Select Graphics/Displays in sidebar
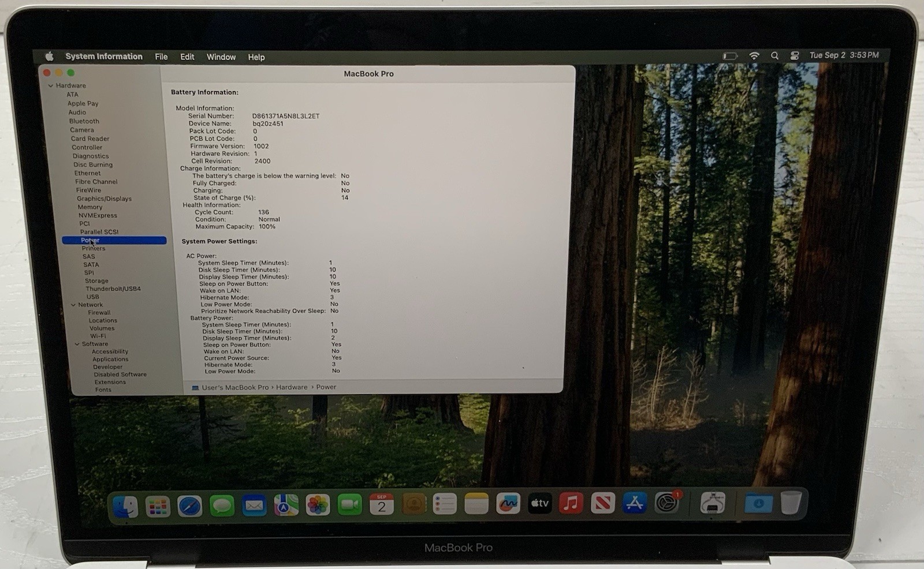Viewport: 924px width, 569px height. click(105, 199)
